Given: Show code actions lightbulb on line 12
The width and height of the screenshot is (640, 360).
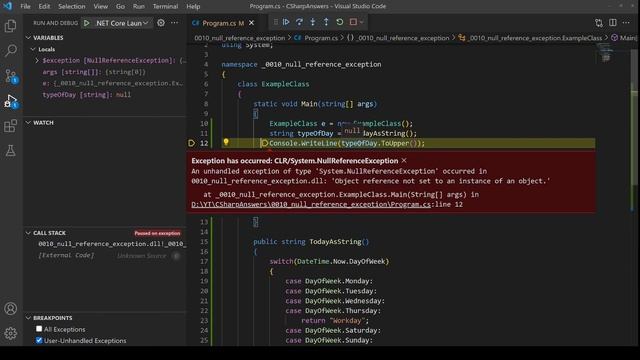Looking at the screenshot, I should pos(226,142).
